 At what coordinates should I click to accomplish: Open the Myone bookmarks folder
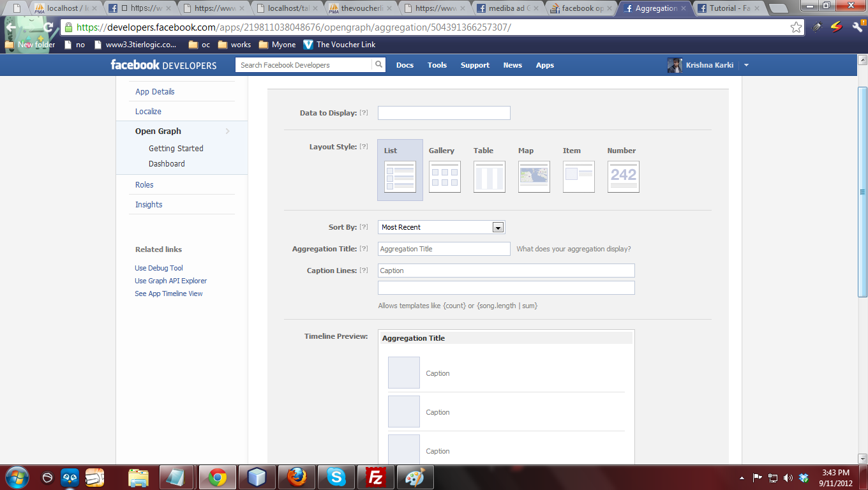(277, 45)
